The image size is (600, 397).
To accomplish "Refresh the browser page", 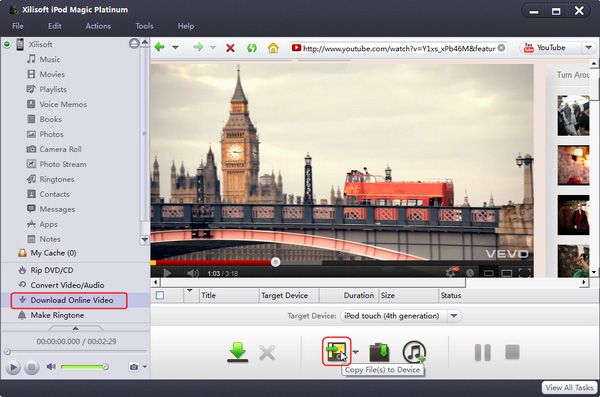I will pyautogui.click(x=252, y=48).
